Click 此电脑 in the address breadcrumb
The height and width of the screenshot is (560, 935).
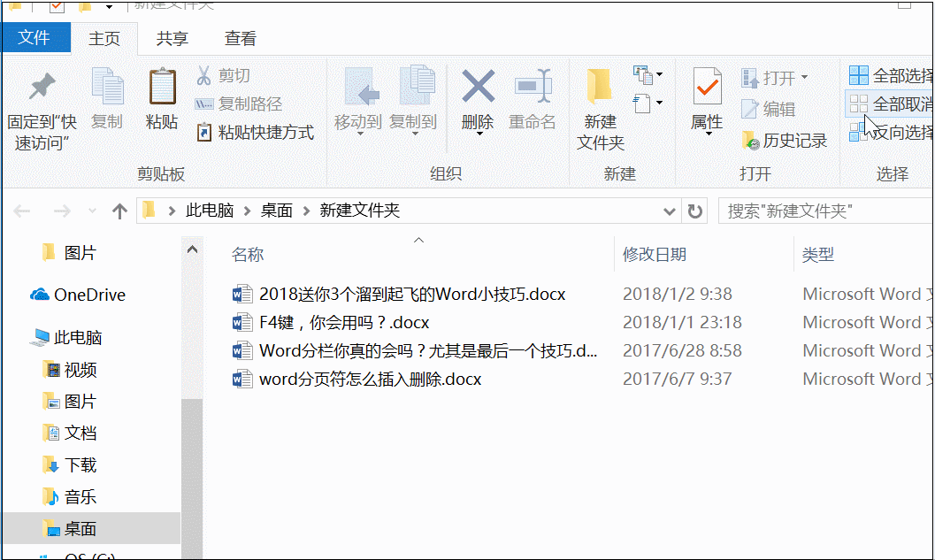210,211
